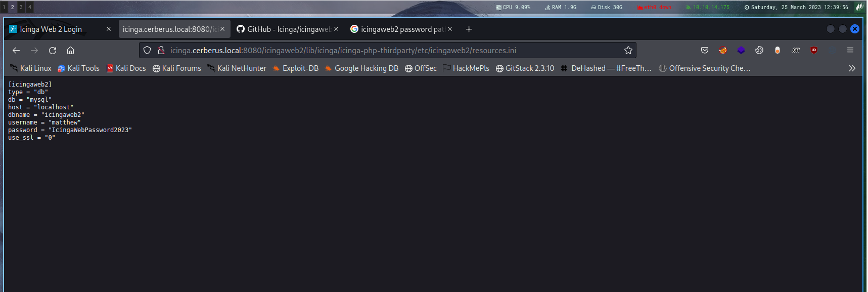
Task: Open Kali Docs bookmark
Action: click(126, 68)
